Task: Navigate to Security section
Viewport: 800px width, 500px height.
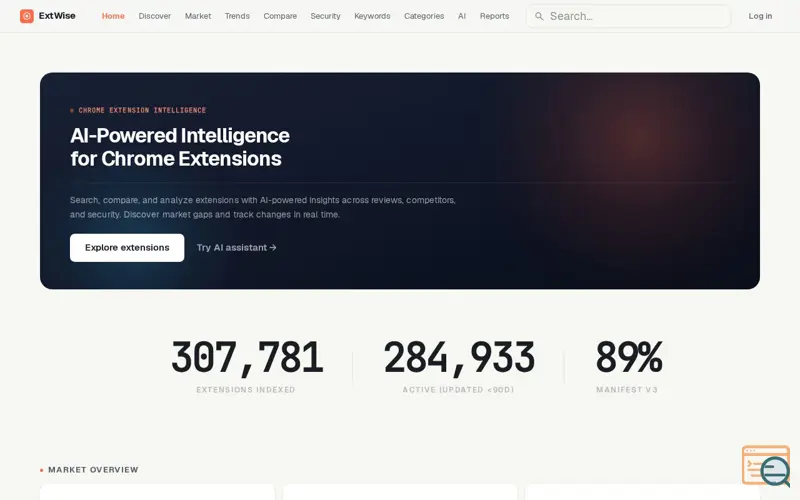Action: (326, 16)
